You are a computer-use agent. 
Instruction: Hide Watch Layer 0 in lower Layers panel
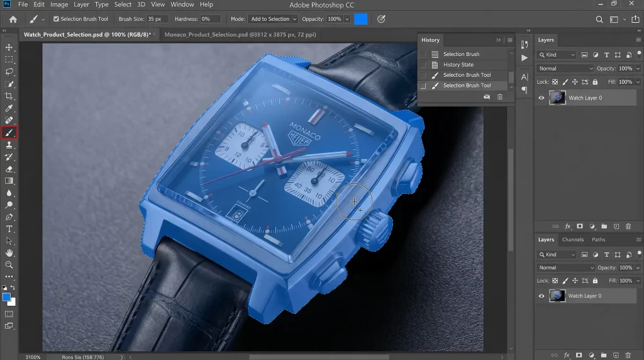[x=541, y=296]
